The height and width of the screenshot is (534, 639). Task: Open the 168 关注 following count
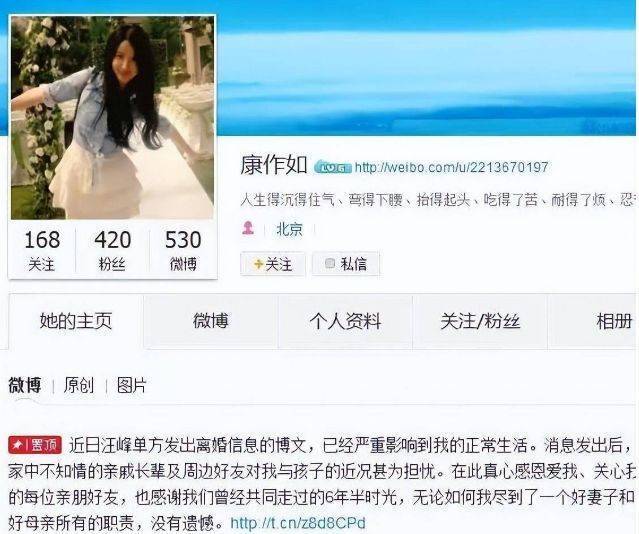click(42, 250)
